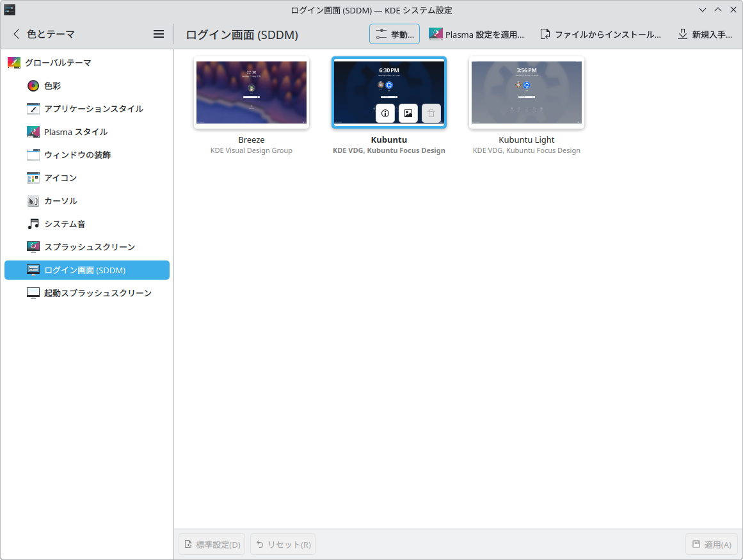743x560 pixels.
Task: Click the ログイン画面 (SDDM) sidebar icon
Action: click(x=33, y=270)
